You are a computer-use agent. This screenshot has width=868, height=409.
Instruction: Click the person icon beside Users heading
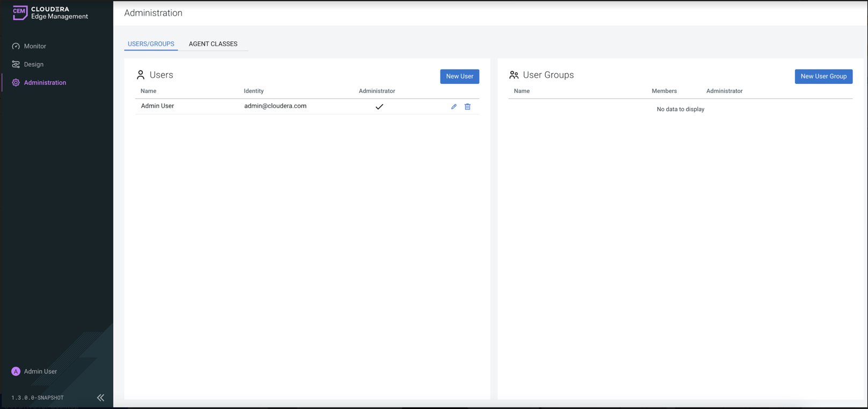141,75
